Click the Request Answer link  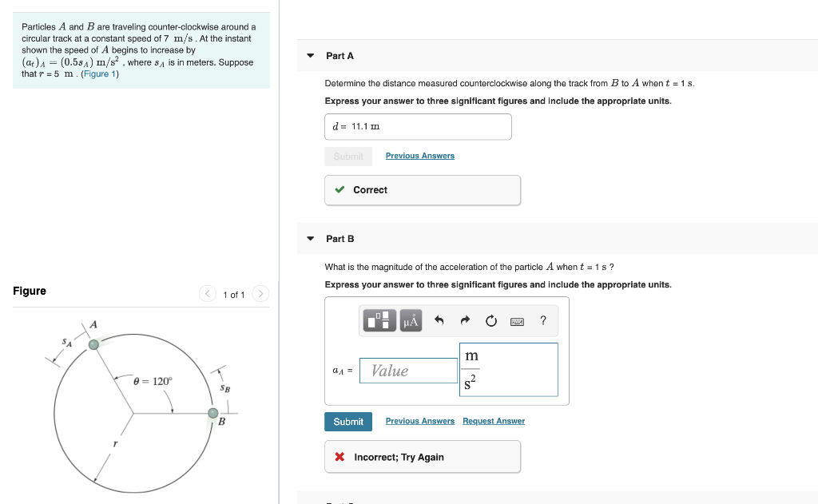pyautogui.click(x=493, y=421)
